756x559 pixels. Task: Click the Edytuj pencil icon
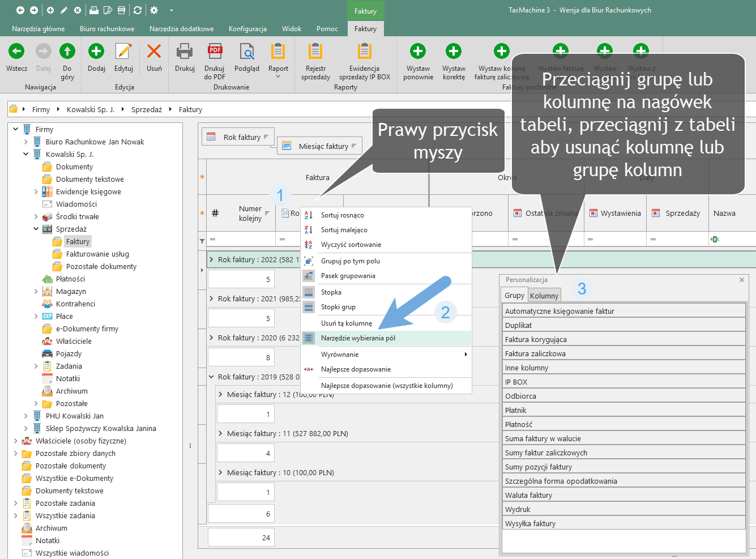pos(123,52)
